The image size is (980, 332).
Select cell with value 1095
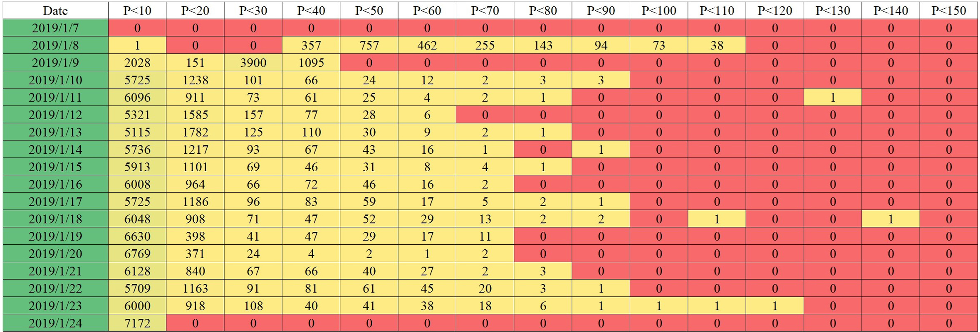(311, 63)
